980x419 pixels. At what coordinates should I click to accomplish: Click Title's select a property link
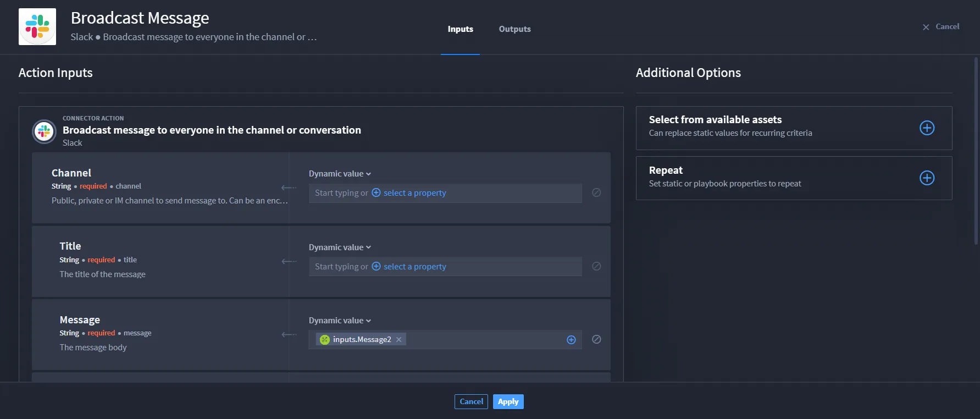tap(415, 267)
